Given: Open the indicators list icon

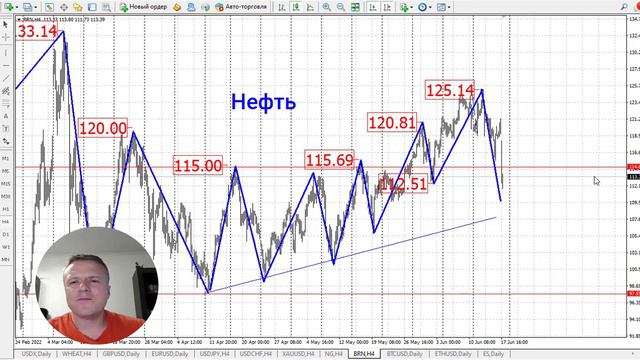Looking at the screenshot, I should 404,7.
